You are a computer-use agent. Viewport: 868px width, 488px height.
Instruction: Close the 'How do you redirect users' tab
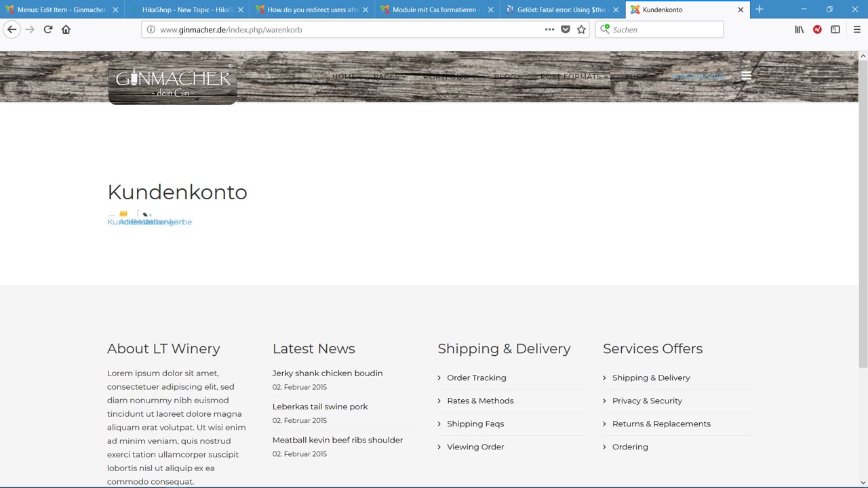coord(366,10)
